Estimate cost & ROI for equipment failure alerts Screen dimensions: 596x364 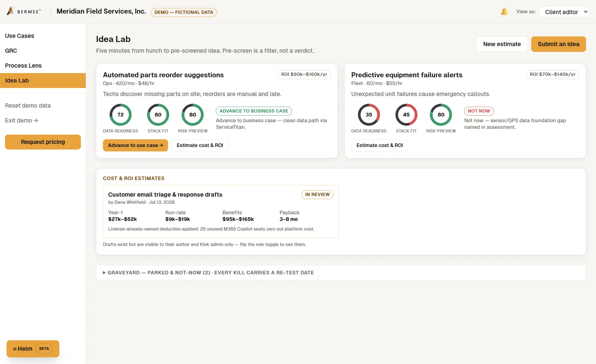tap(380, 145)
